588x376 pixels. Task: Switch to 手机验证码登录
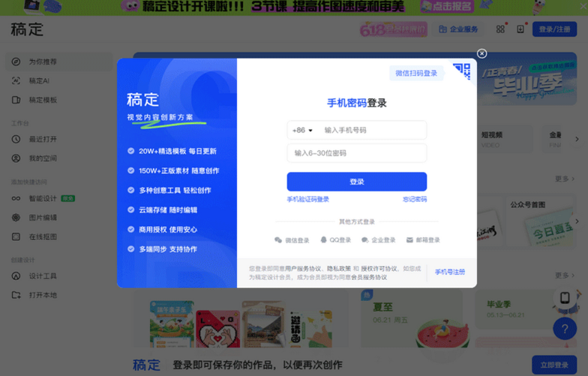click(x=307, y=200)
